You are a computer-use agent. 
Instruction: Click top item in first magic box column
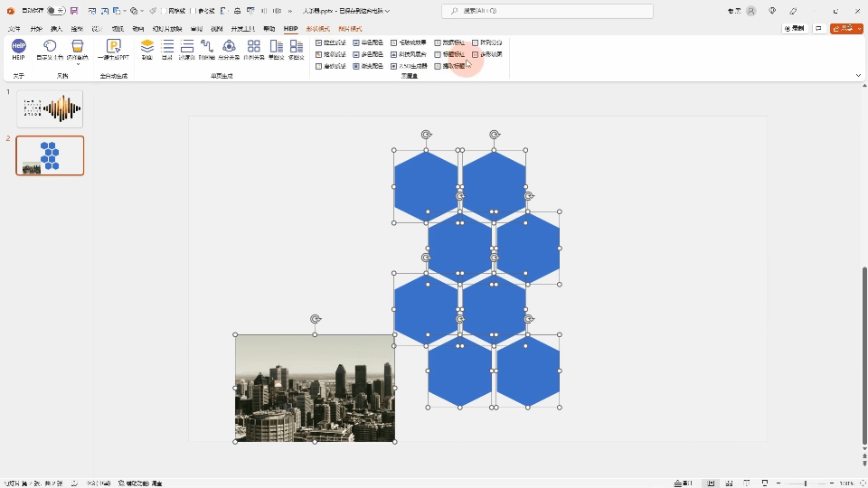tap(331, 42)
